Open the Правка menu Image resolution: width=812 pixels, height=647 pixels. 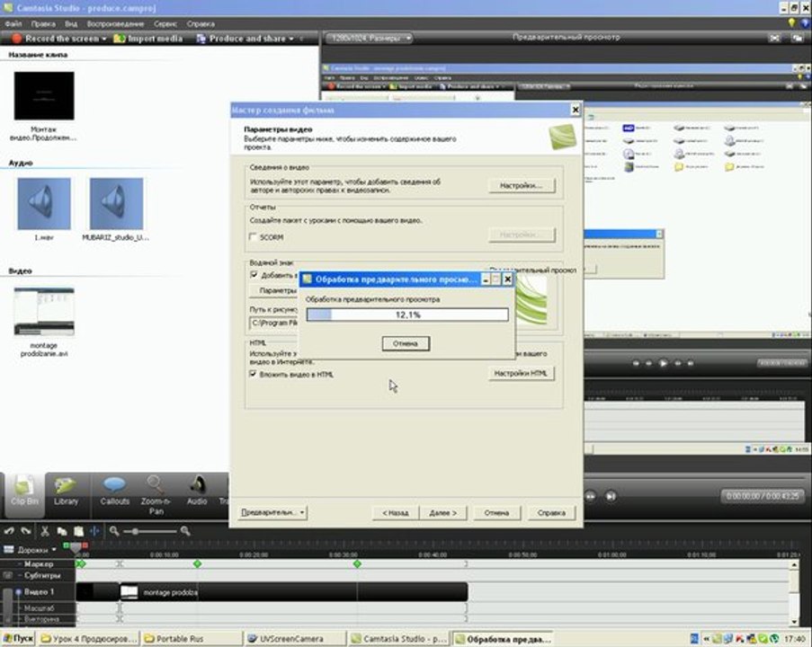[x=43, y=23]
